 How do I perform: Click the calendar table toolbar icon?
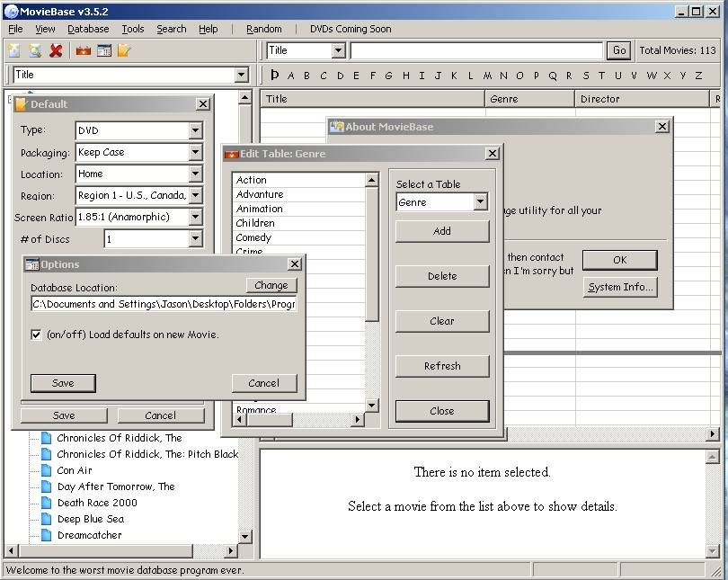(104, 51)
